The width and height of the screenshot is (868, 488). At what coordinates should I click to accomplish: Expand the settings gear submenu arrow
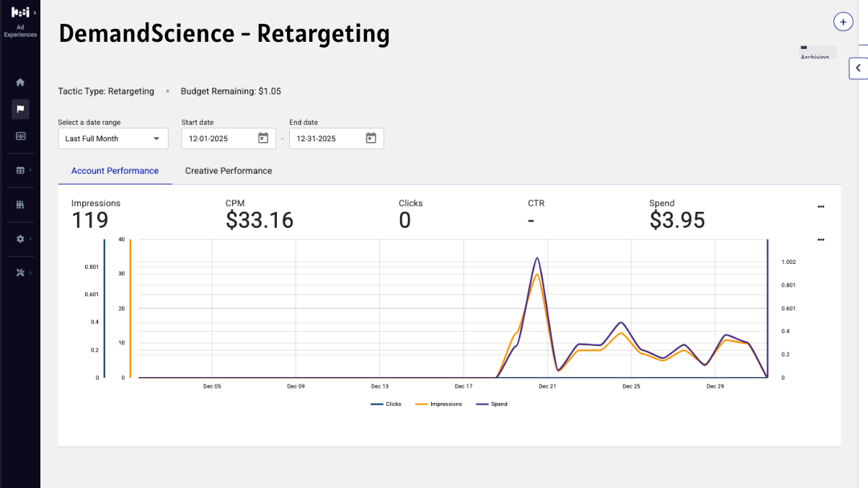click(30, 239)
